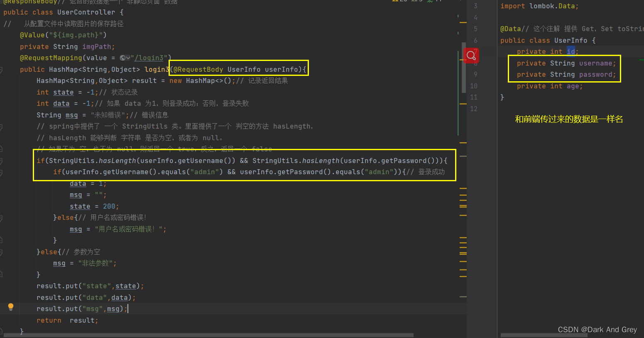The width and height of the screenshot is (644, 338).
Task: Click the msg = ""; assignment
Action: [88, 195]
